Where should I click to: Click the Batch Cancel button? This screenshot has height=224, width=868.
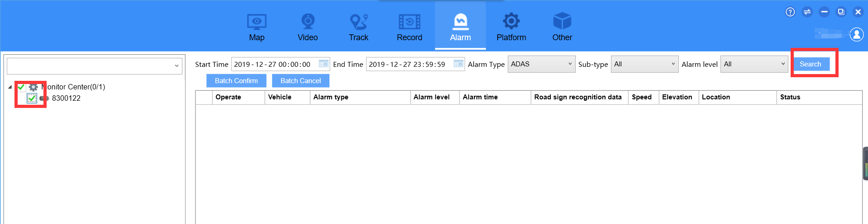pyautogui.click(x=300, y=81)
